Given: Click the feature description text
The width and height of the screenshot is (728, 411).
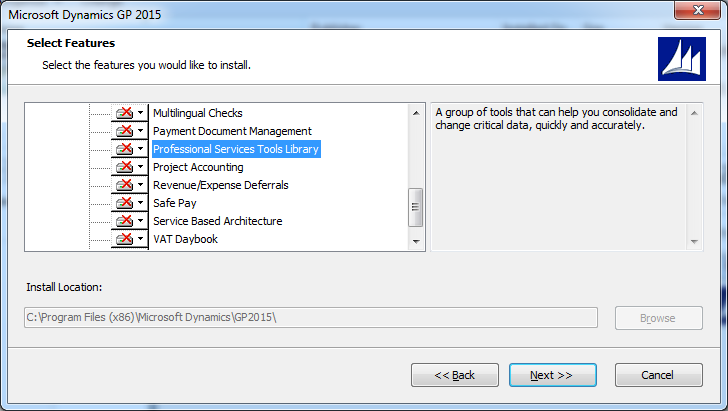Looking at the screenshot, I should pyautogui.click(x=556, y=118).
